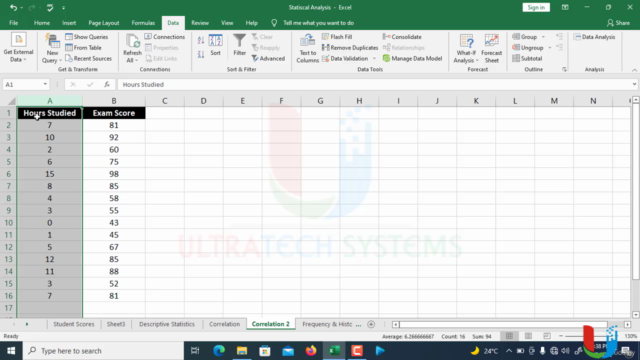Select Exam Score header cell
This screenshot has height=360, width=640.
[x=114, y=113]
